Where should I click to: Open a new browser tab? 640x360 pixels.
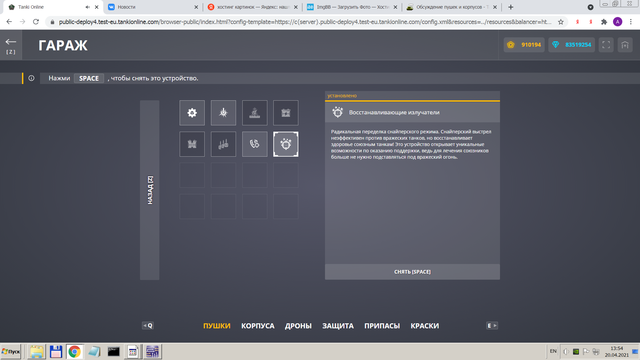[511, 7]
